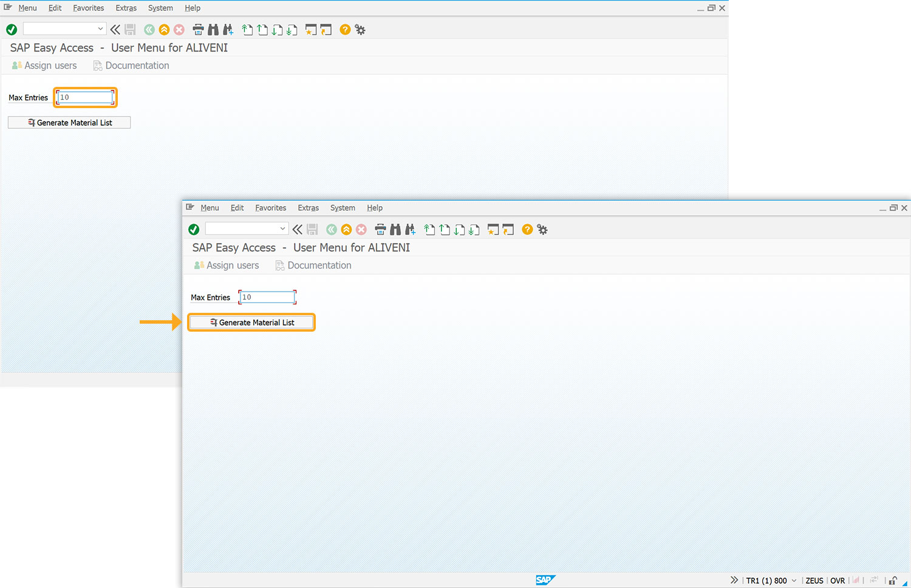
Task: Click the yellow Help icon in front window
Action: pos(527,230)
